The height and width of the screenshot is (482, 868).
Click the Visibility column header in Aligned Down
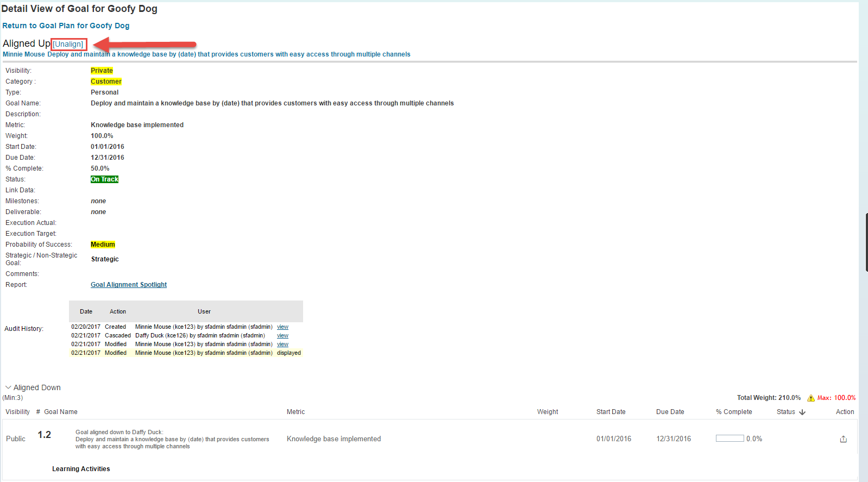coord(17,412)
